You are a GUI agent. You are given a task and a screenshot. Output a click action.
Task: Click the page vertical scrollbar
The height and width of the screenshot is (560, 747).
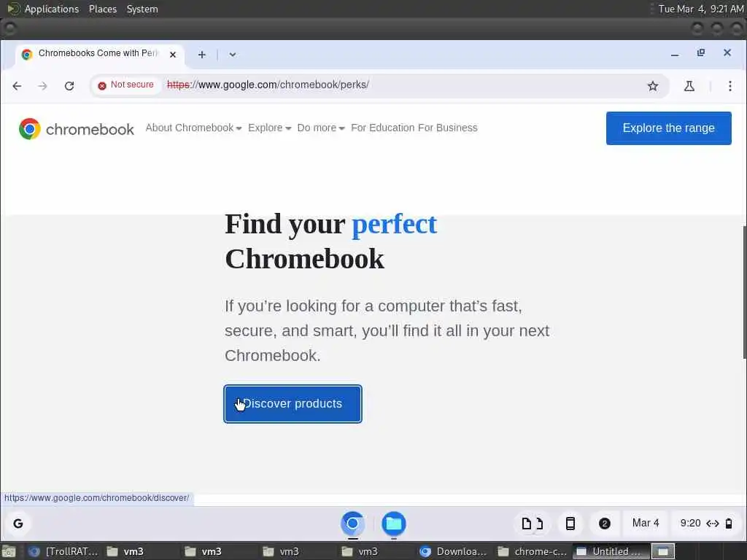[744, 292]
